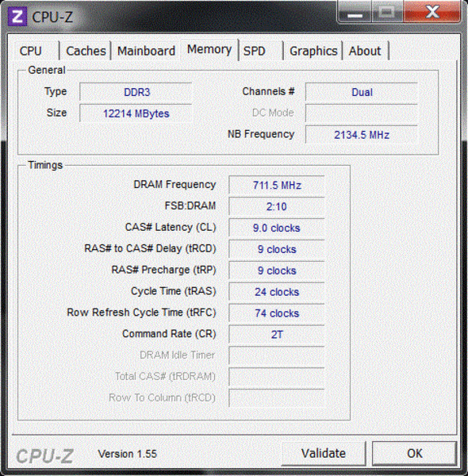Go to the SPD tab
The width and height of the screenshot is (468, 476).
click(x=261, y=51)
